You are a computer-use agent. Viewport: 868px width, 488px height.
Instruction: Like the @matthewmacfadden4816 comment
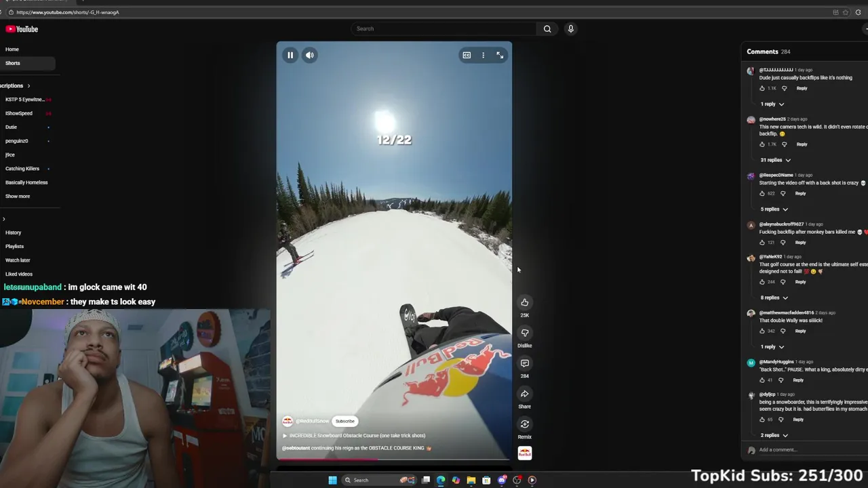click(762, 331)
